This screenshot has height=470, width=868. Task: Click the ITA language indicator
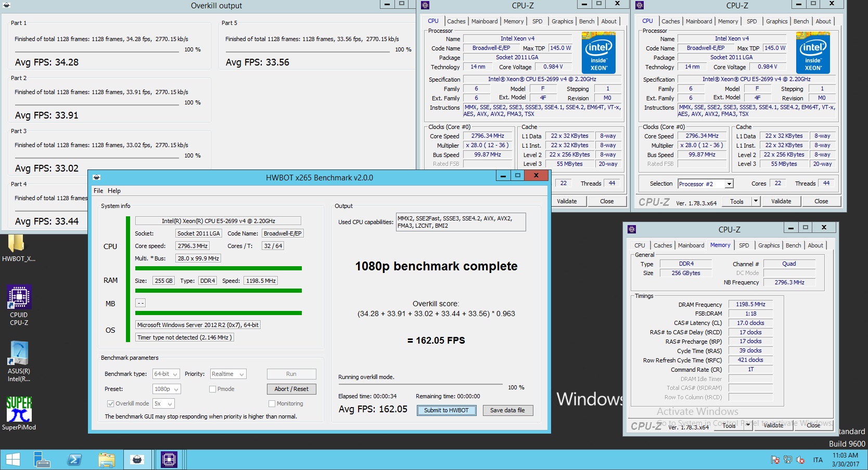818,460
